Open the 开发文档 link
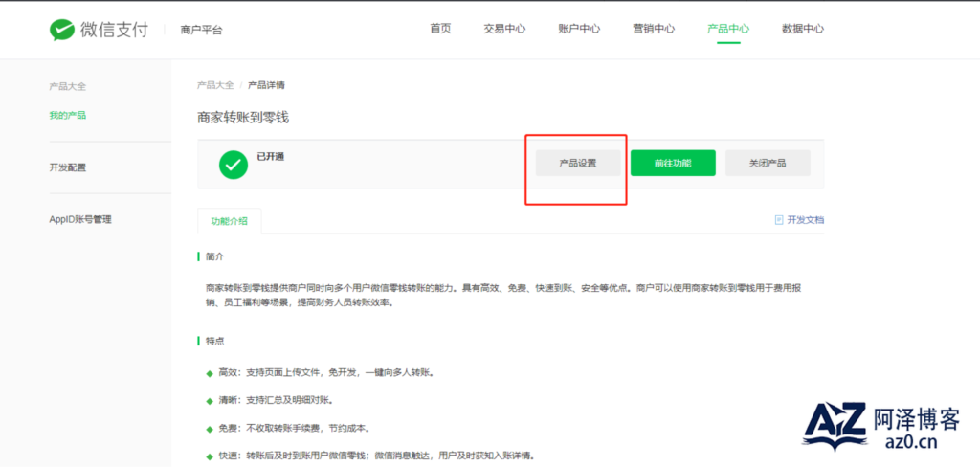 pos(806,220)
